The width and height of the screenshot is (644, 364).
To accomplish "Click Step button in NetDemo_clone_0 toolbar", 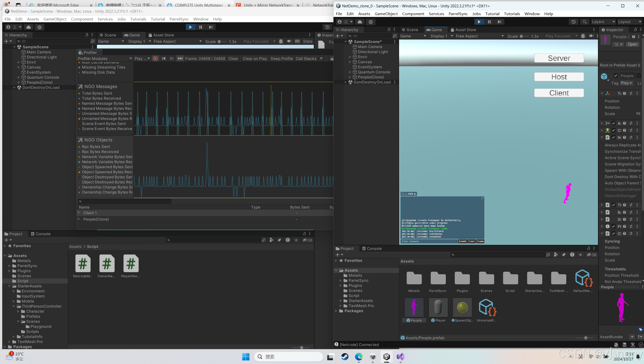I will [499, 22].
